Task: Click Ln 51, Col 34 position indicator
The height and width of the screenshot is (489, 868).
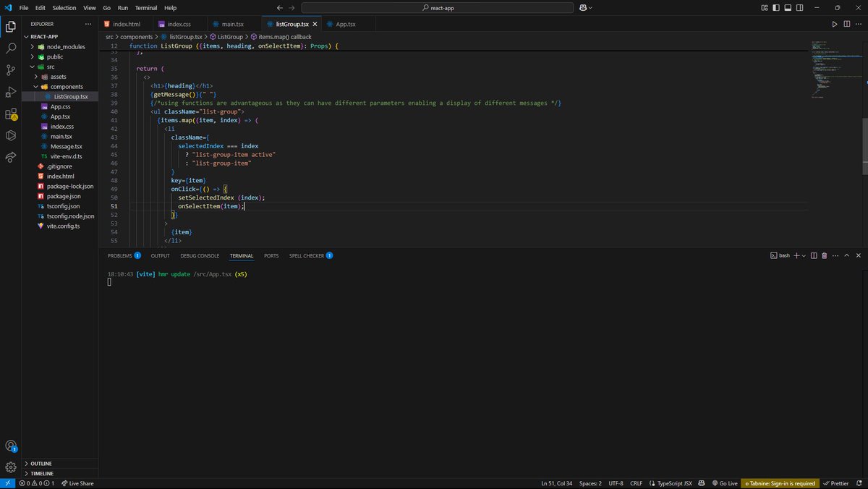Action: 557,483
